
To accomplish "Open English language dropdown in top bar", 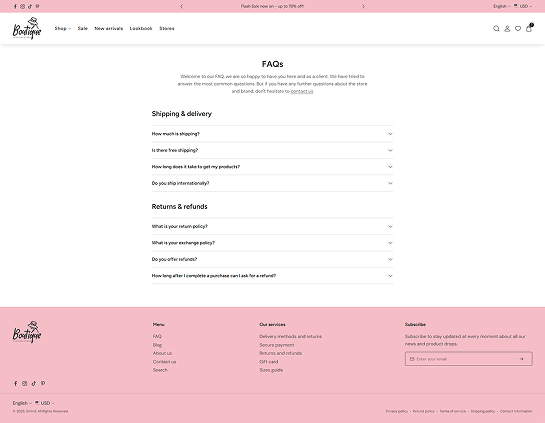I will pyautogui.click(x=502, y=6).
